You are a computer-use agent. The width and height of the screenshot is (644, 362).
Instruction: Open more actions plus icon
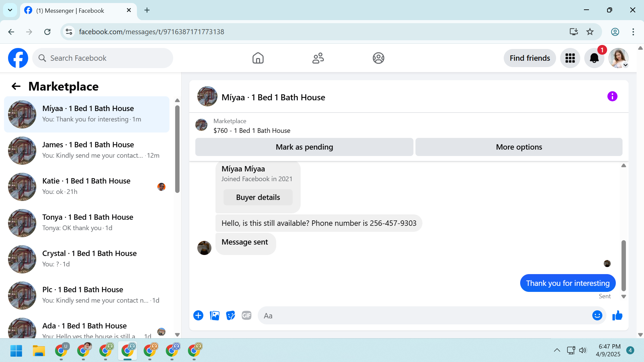(198, 315)
